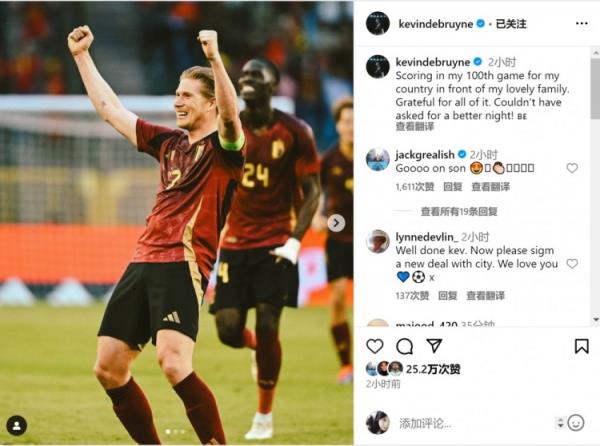Viewport: 600px width, 446px height.
Task: Open kevindebruyne profile from header
Action: [x=436, y=24]
